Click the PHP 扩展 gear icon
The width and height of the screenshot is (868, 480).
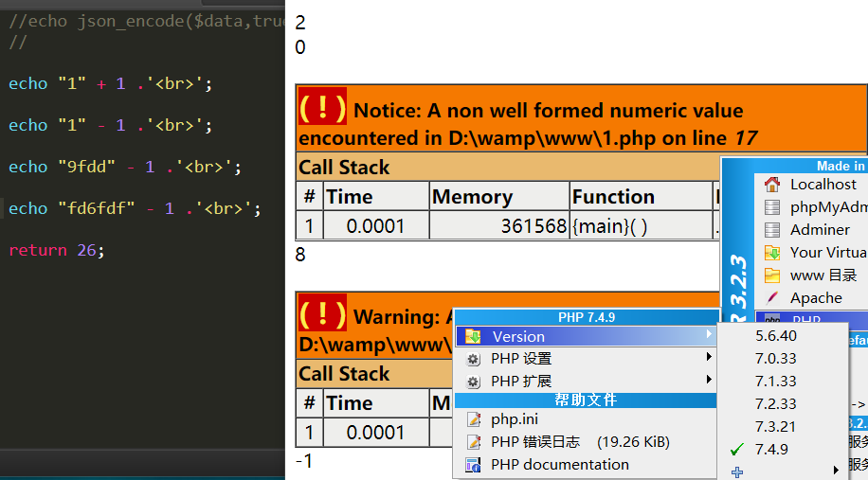(473, 382)
